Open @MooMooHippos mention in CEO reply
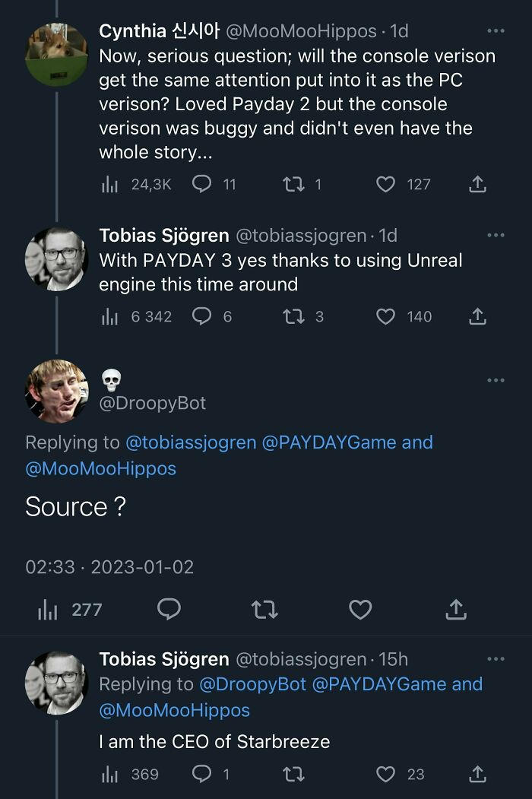 [x=175, y=710]
